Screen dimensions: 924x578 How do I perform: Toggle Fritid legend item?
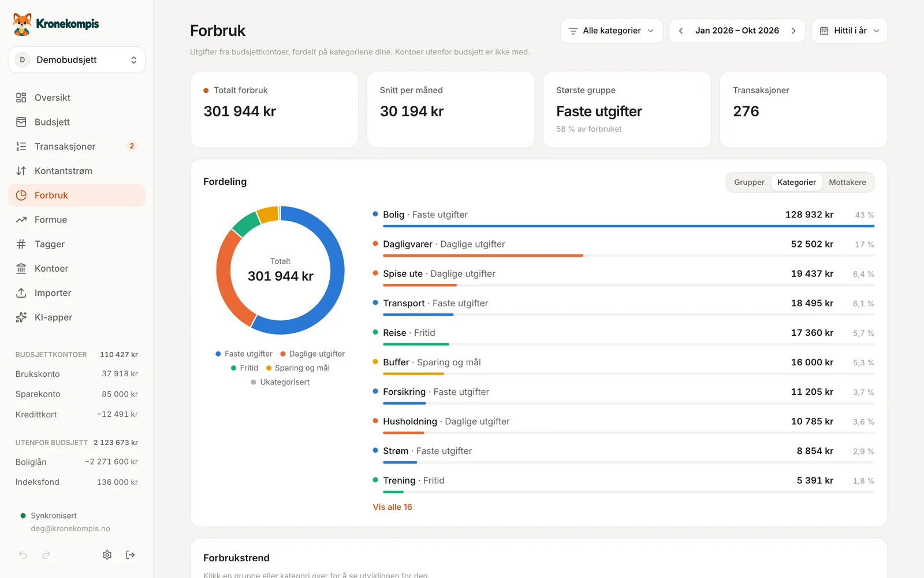click(244, 368)
